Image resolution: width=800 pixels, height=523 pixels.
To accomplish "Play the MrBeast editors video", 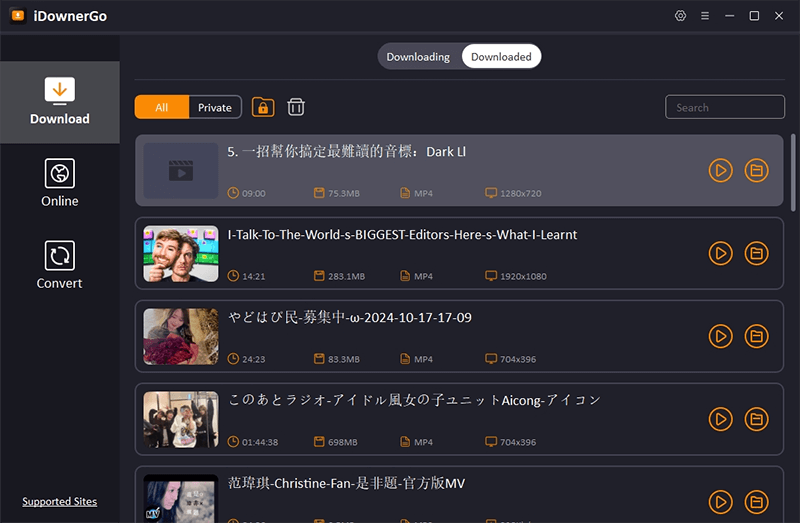I will [720, 253].
